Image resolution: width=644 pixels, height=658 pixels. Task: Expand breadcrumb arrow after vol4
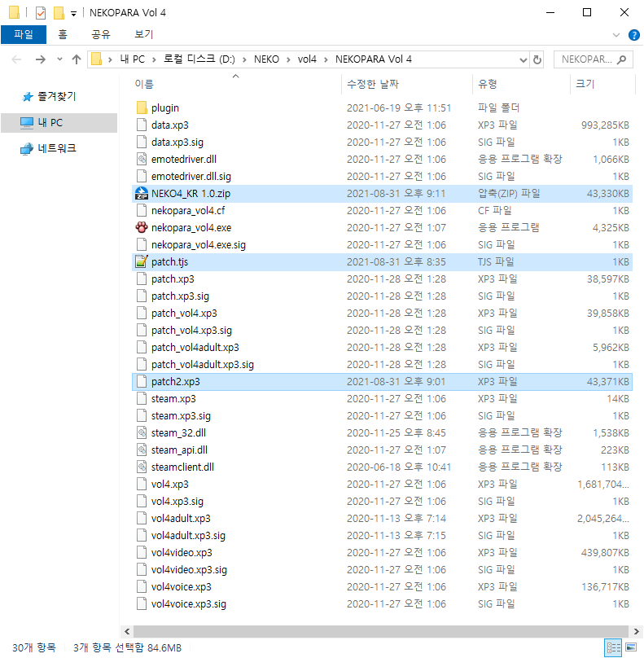pos(326,59)
